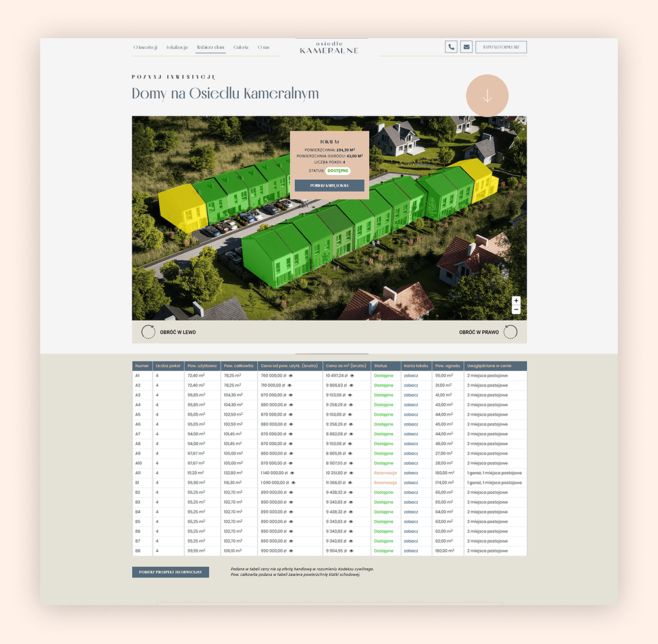Select the yellow house at left end
The width and height of the screenshot is (658, 644).
point(183,206)
